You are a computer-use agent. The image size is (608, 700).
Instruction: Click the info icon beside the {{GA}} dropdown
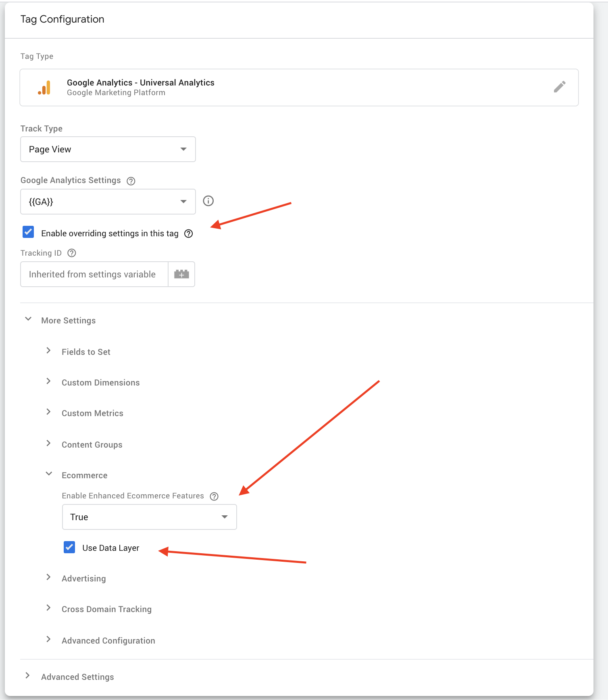(x=208, y=201)
